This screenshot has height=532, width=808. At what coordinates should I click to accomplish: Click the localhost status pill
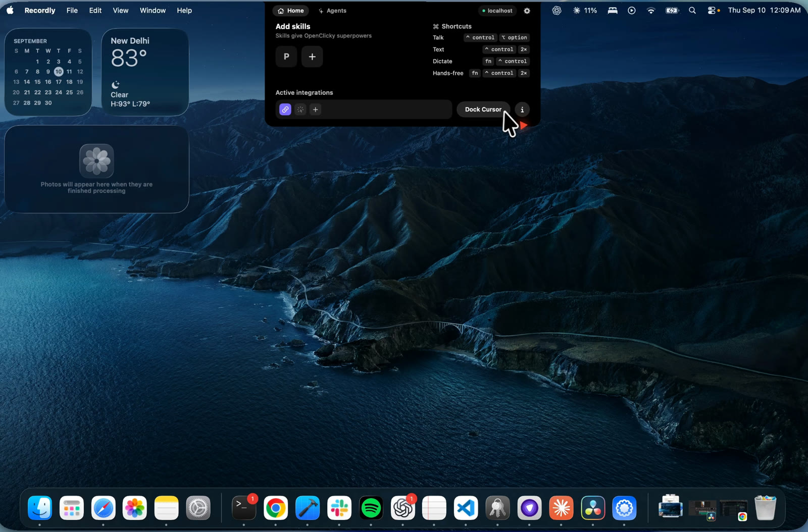497,11
